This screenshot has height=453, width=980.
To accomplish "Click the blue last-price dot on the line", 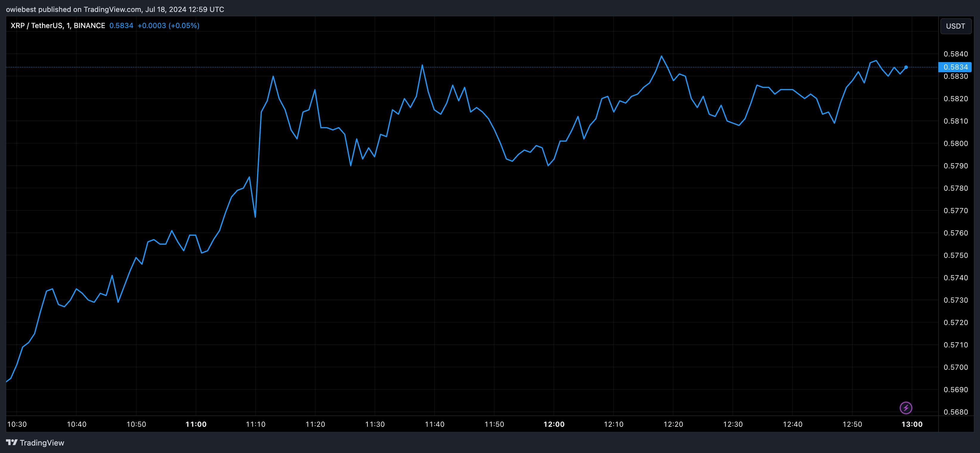I will coord(906,67).
